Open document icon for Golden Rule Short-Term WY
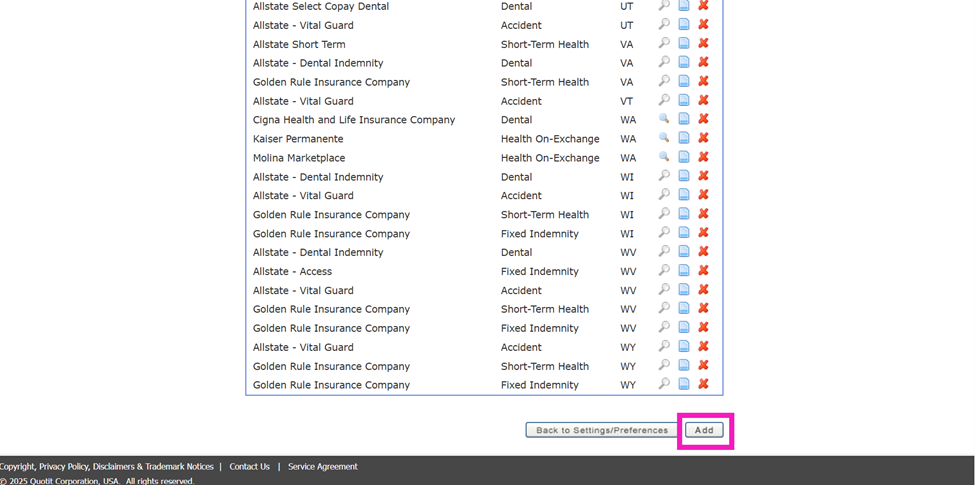This screenshot has height=485, width=975. coord(684,365)
